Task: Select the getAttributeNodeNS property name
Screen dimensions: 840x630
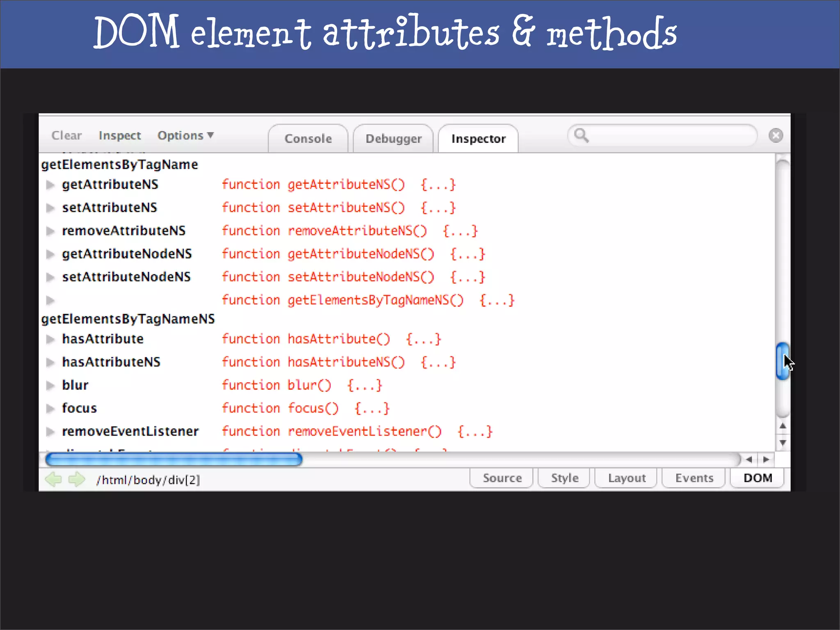Action: tap(127, 254)
